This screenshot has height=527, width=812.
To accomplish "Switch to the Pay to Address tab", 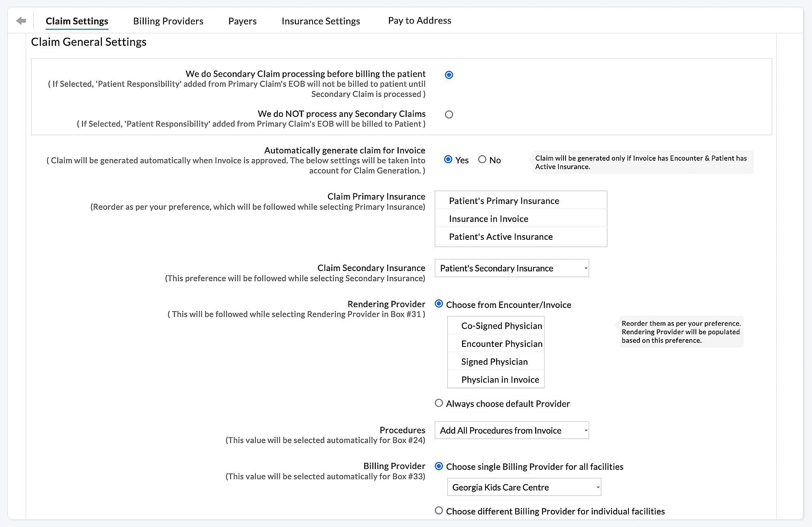I will [x=419, y=20].
